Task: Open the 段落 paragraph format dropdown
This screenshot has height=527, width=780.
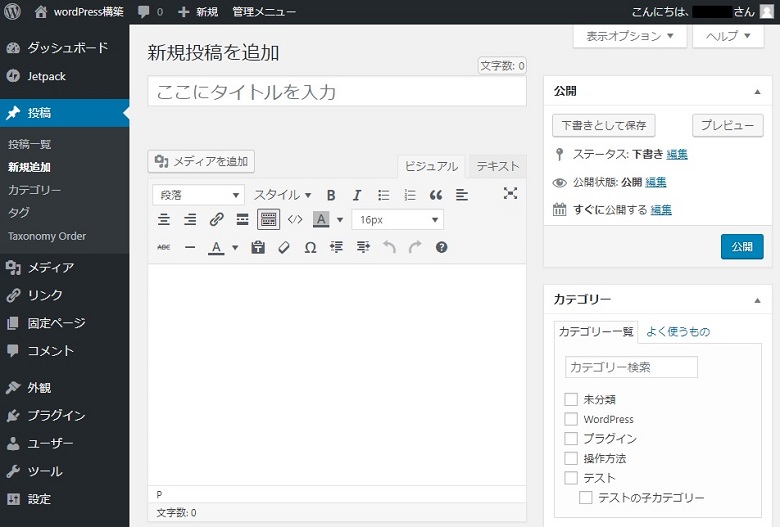Action: [199, 195]
